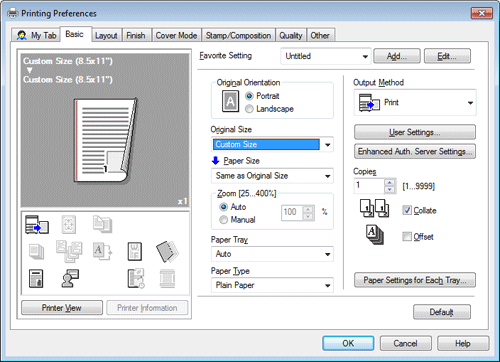
Task: Enable the Offset checkbox
Action: (x=407, y=236)
